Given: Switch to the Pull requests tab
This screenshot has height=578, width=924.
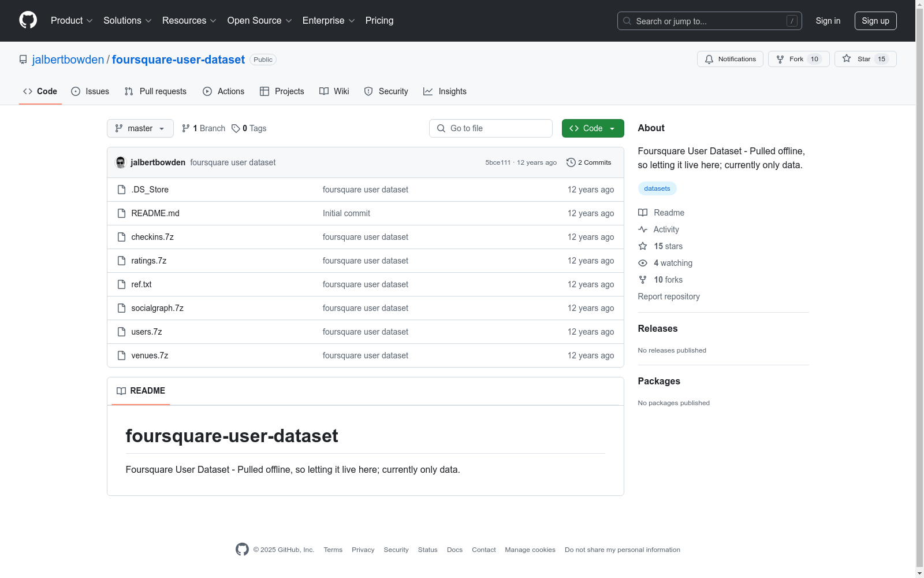Looking at the screenshot, I should point(155,91).
